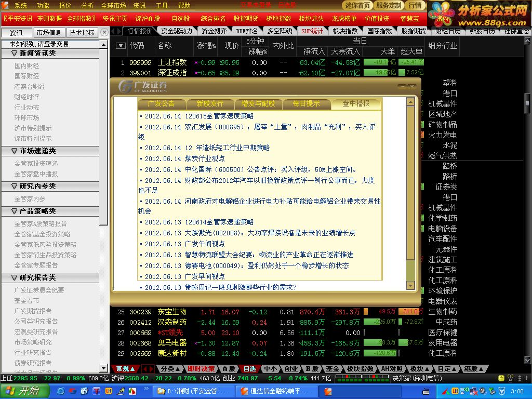Close the left sidebar with the round X button
Viewport: 532px width, 399px height.
tap(104, 32)
